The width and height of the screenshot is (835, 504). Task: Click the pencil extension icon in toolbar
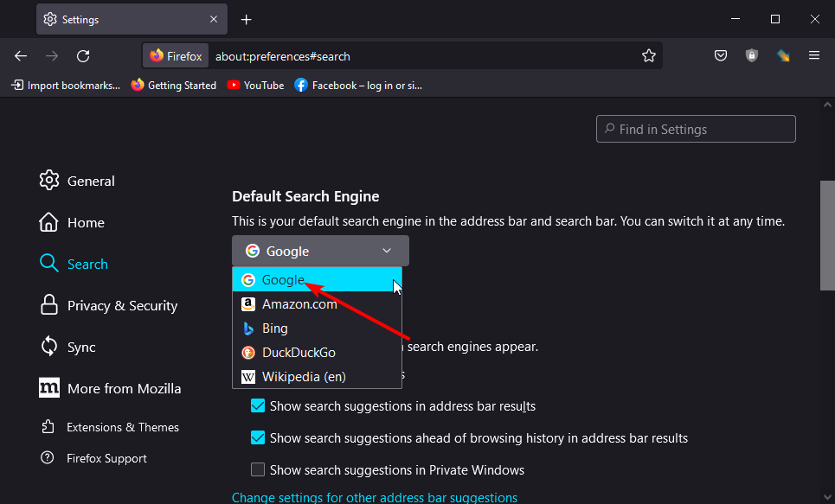[x=783, y=56]
